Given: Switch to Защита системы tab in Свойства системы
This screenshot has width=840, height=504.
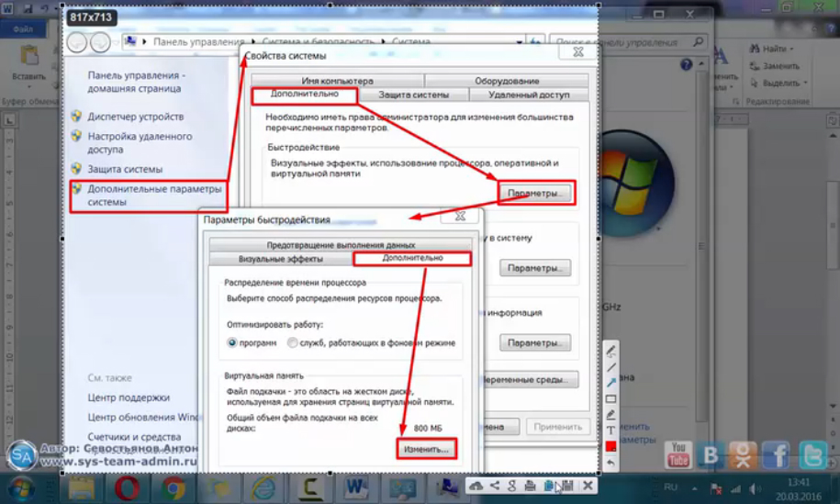Looking at the screenshot, I should coord(413,95).
